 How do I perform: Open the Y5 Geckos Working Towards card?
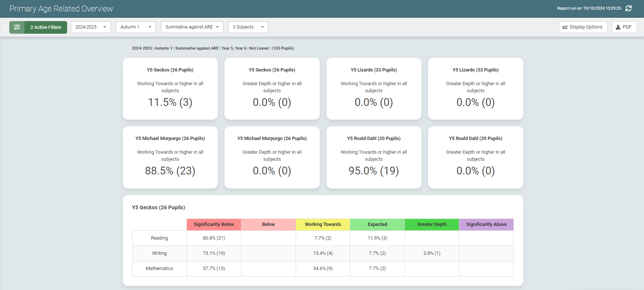pos(170,89)
